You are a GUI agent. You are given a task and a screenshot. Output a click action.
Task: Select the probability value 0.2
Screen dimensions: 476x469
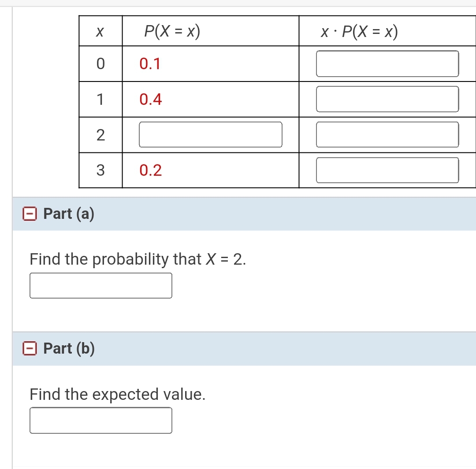(150, 170)
